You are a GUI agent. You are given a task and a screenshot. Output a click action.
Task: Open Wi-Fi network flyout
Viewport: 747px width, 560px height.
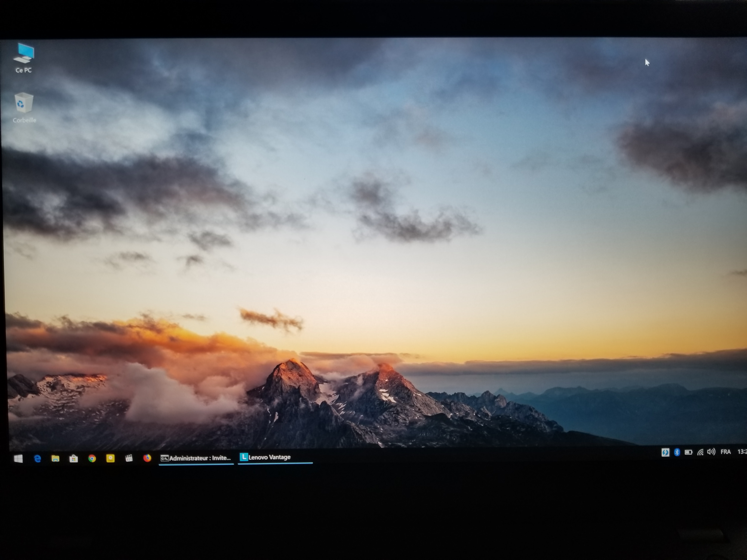700,452
